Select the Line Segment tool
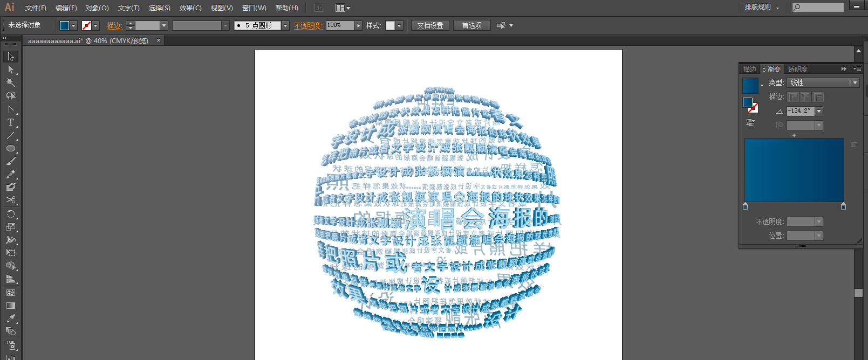The image size is (868, 360). pyautogui.click(x=11, y=135)
